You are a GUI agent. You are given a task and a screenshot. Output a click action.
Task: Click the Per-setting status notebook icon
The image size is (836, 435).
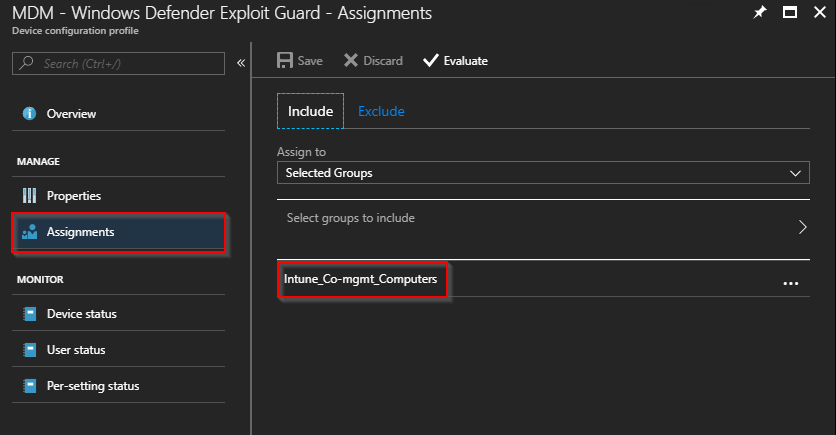pos(30,386)
